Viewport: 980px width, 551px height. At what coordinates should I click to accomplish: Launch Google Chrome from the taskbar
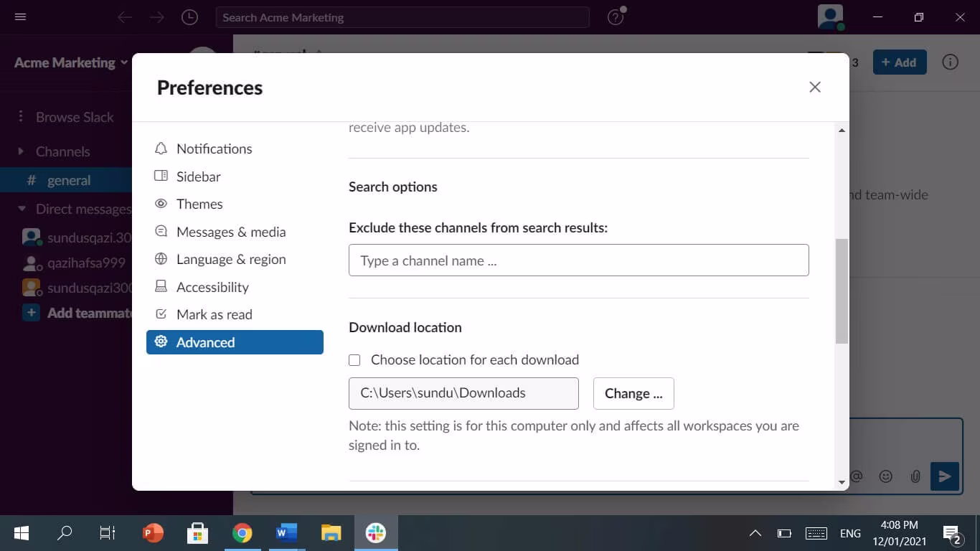pos(242,532)
